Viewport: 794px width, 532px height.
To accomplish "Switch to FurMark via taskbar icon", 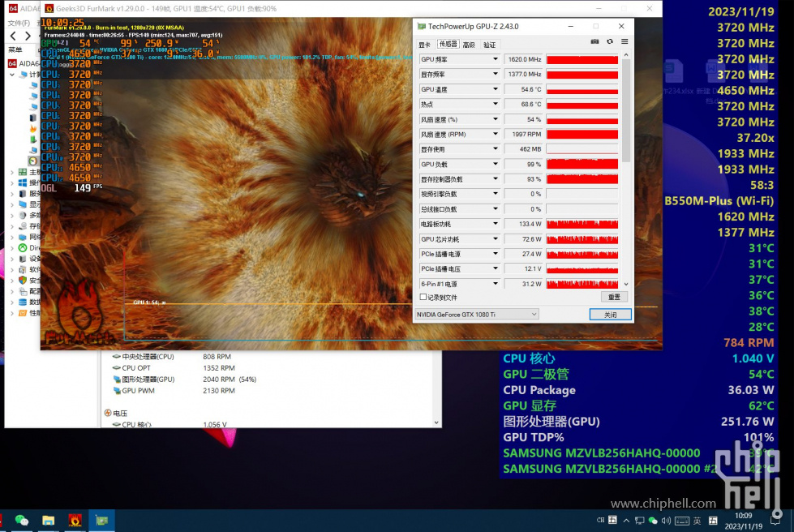I will click(x=75, y=521).
